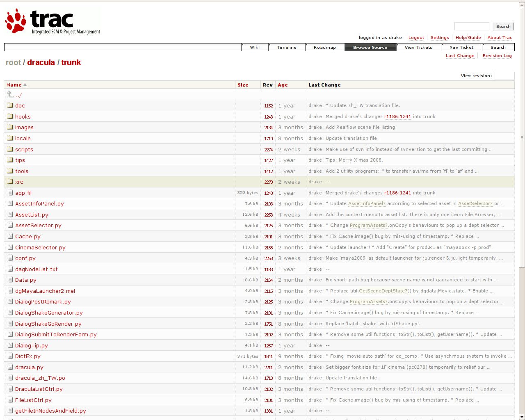The width and height of the screenshot is (525, 420).
Task: Click the scripts folder icon
Action: pyautogui.click(x=10, y=149)
